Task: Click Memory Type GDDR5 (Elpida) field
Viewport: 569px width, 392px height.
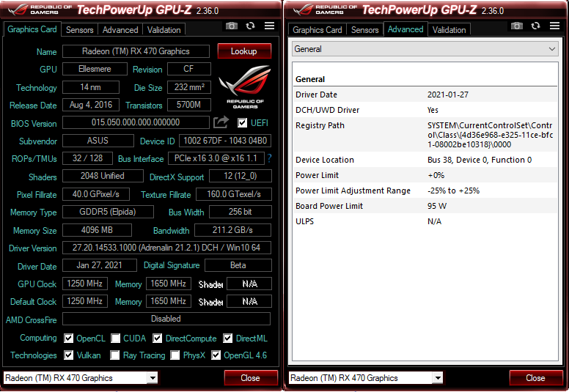Action: click(108, 212)
